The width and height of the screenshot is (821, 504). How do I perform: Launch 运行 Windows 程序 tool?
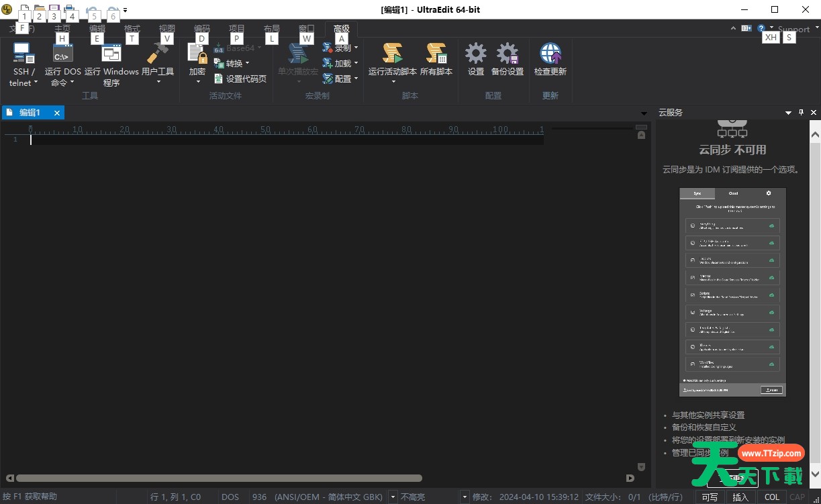tap(111, 54)
